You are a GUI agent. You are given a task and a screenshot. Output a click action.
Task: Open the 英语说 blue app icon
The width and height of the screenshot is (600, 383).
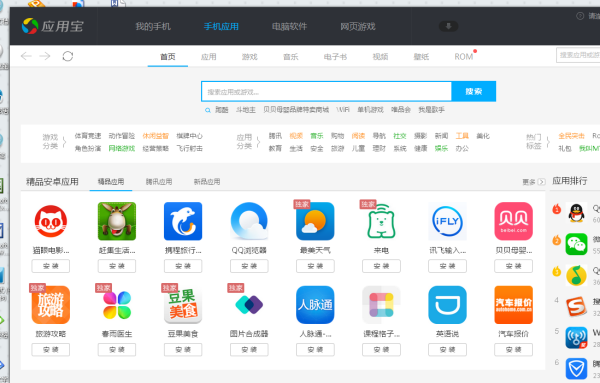(447, 305)
